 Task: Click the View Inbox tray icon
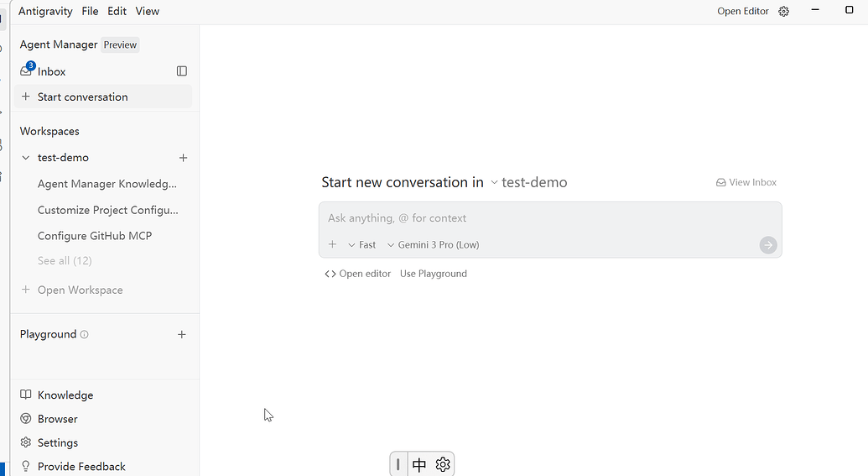(x=720, y=182)
